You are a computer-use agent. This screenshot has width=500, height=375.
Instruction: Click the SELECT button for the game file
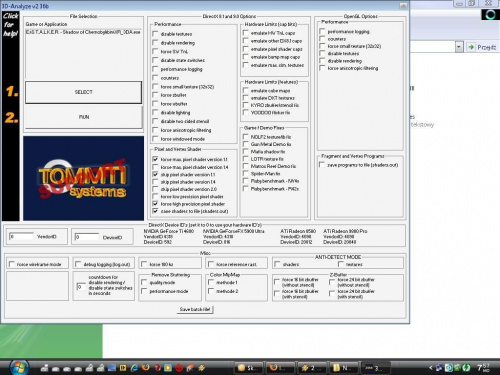(83, 92)
